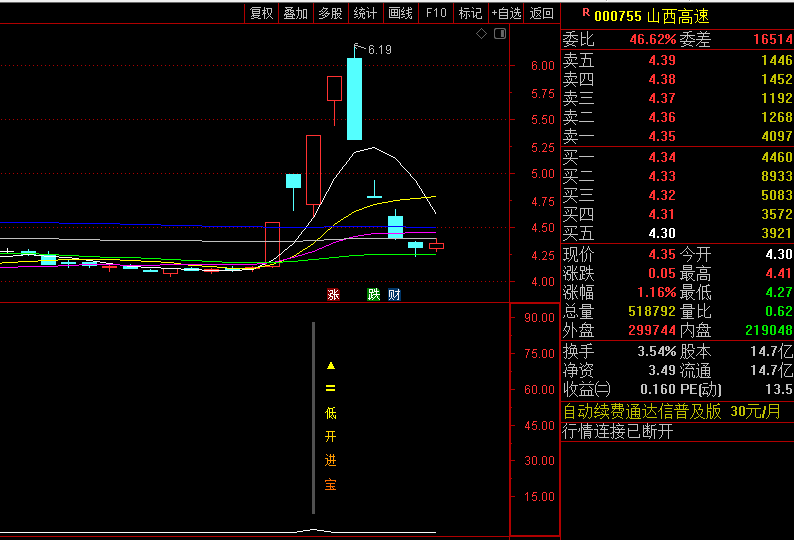Click the 6.19 high price flag

[x=377, y=49]
